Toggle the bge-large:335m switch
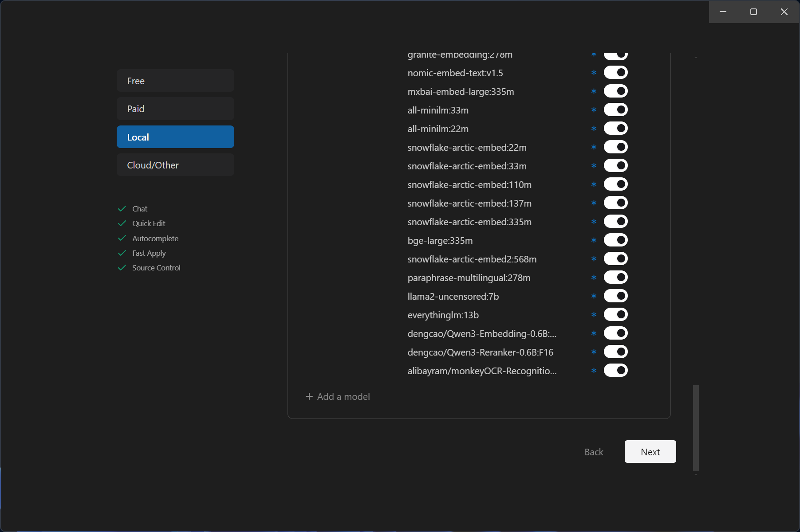Screen dimensions: 800x532 coord(616,240)
